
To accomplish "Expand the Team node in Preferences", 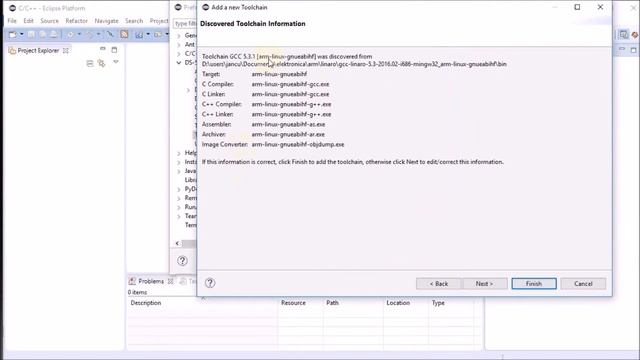I will coord(179,216).
